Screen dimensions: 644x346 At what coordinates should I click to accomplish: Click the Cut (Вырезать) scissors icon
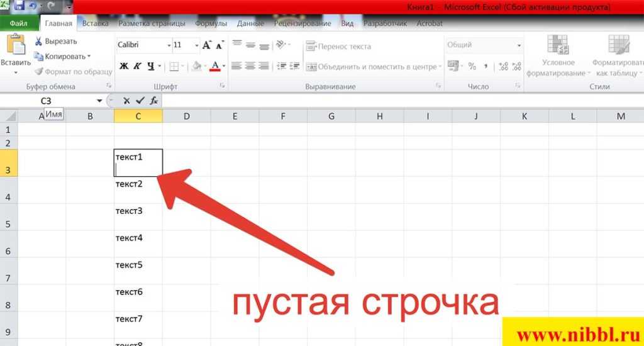point(39,42)
